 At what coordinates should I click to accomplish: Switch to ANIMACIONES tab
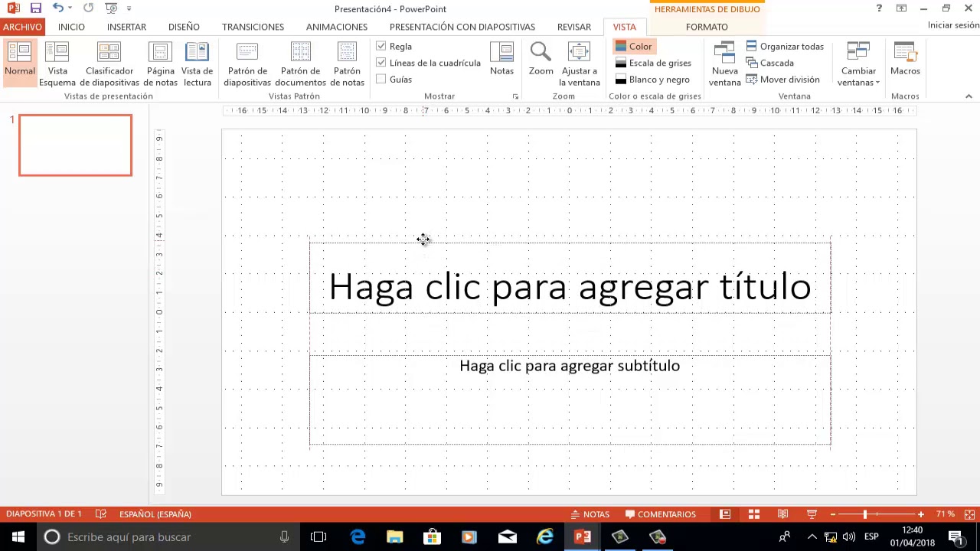pos(337,27)
